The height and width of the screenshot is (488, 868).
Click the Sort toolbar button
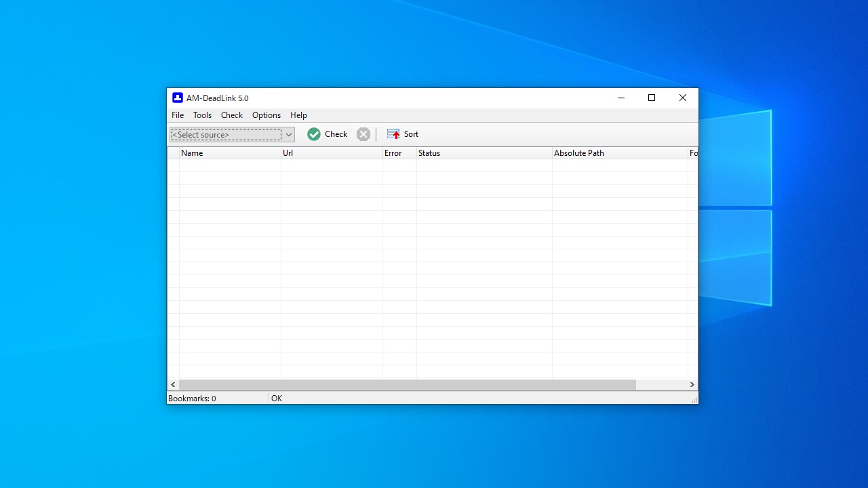coord(403,134)
